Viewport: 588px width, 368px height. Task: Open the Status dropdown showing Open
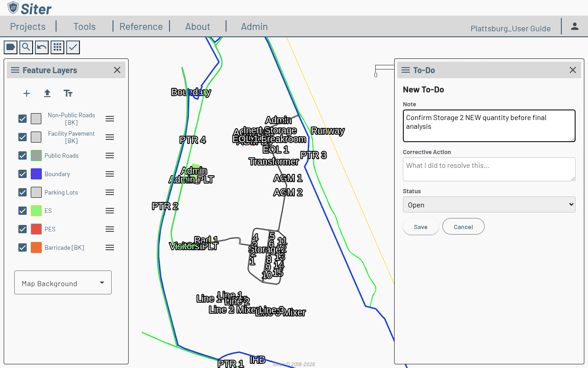point(489,205)
